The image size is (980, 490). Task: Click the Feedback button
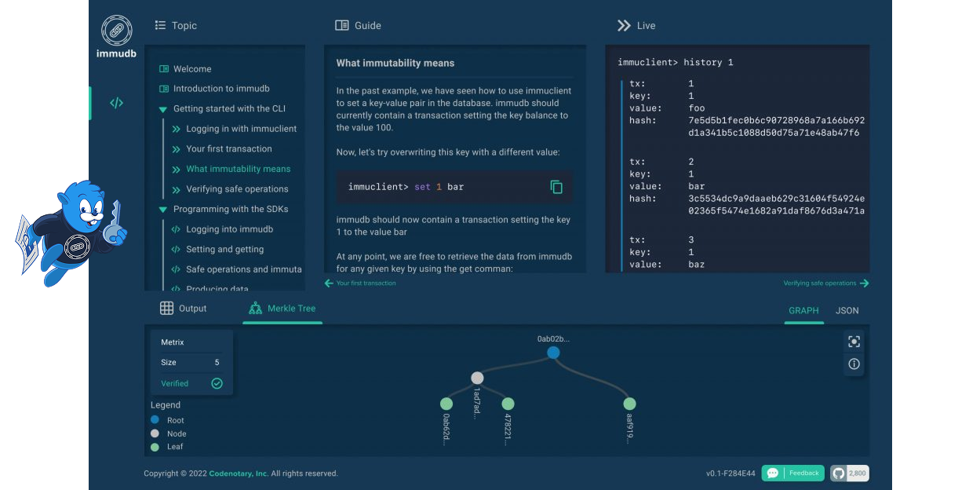pyautogui.click(x=793, y=473)
